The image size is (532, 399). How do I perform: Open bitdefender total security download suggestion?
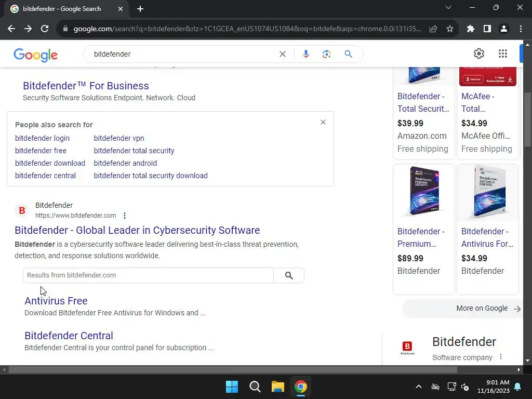click(151, 176)
